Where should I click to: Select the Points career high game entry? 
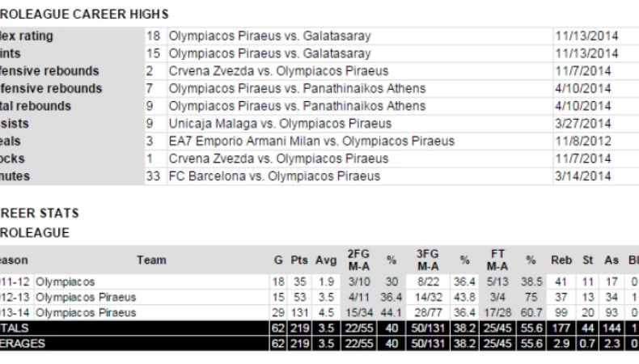point(270,53)
